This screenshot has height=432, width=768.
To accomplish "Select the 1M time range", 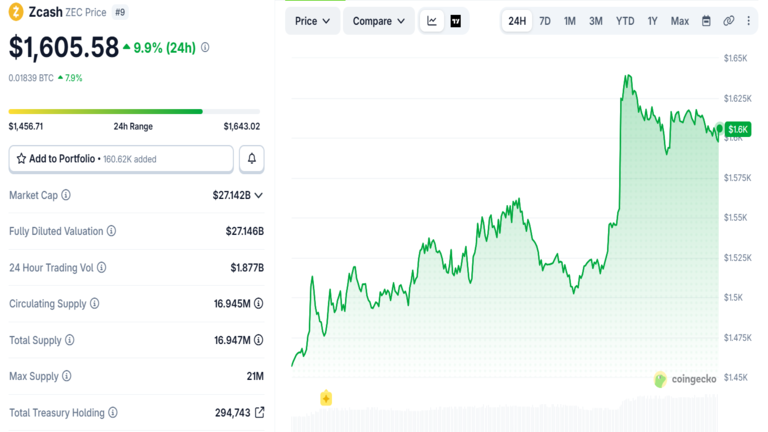I will (x=570, y=21).
